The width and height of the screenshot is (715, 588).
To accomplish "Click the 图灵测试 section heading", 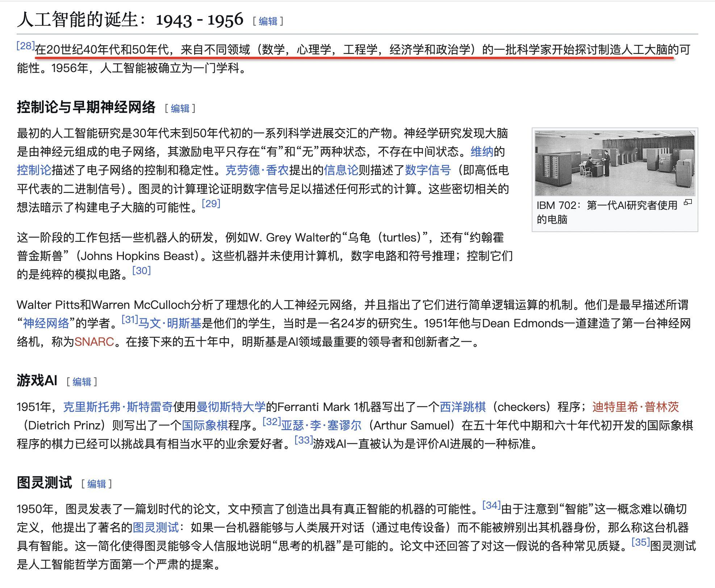I will (44, 483).
